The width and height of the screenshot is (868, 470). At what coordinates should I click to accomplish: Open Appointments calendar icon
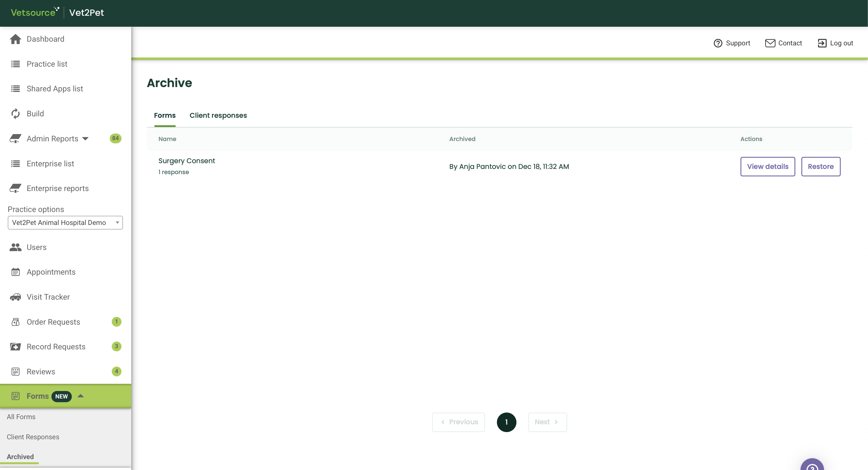(16, 272)
